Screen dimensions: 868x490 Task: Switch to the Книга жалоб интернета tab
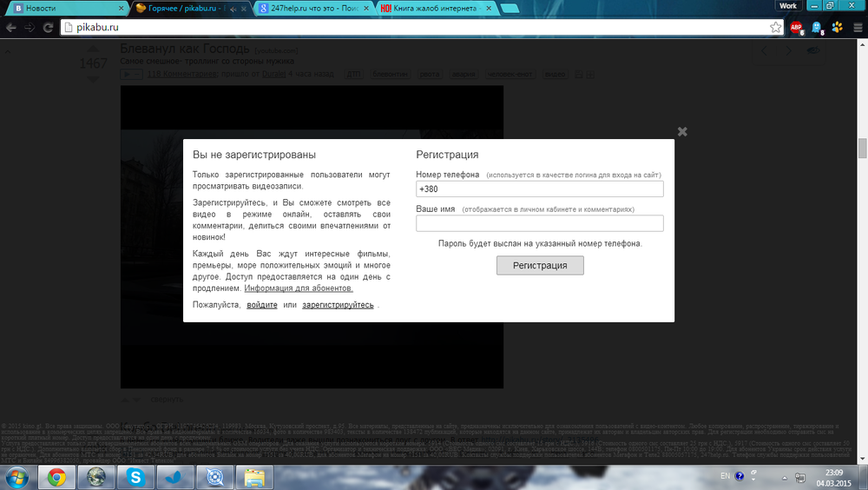[x=431, y=8]
